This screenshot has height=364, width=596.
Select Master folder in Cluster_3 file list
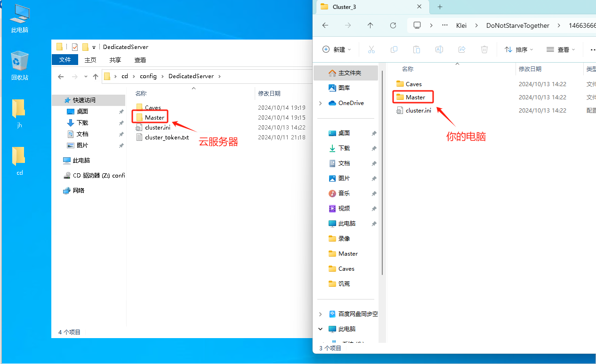coord(411,97)
